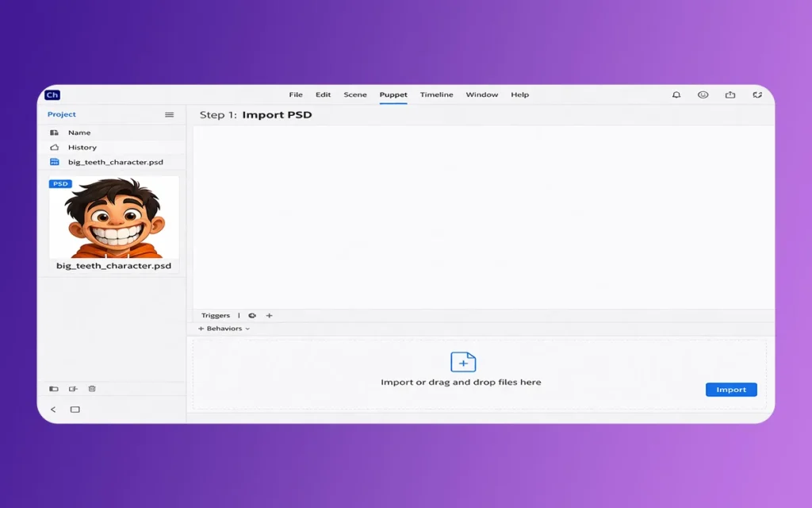Viewport: 812px width, 508px height.
Task: Add a trigger with the plus icon
Action: pyautogui.click(x=269, y=316)
